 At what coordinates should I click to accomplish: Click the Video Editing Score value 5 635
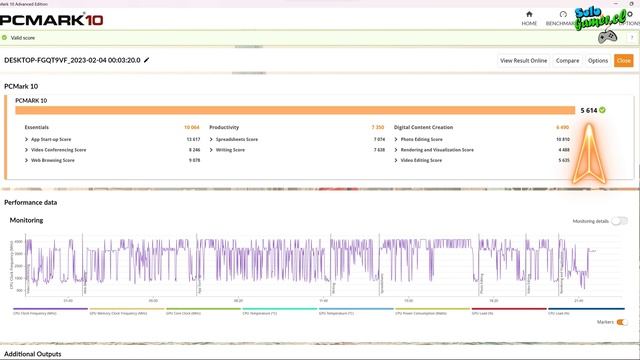tap(564, 160)
